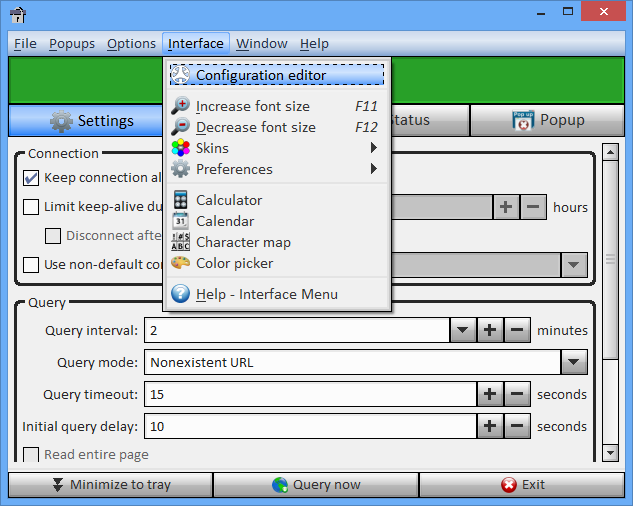Open the Options menu

[131, 43]
